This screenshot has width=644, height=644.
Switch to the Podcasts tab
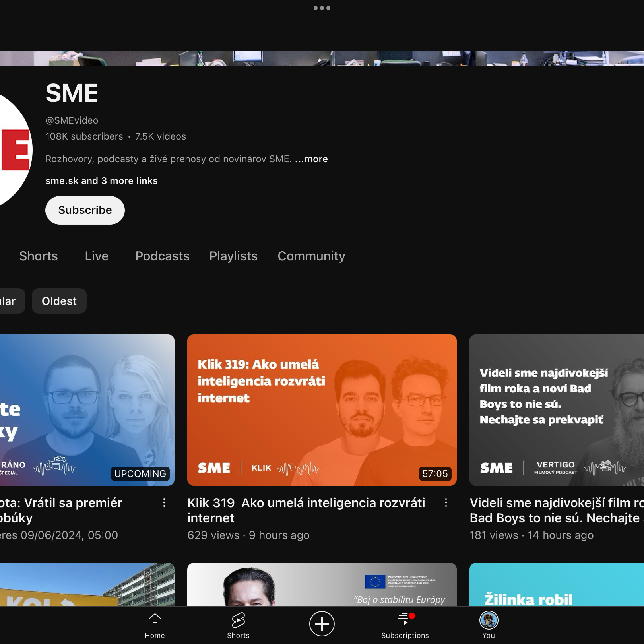[x=162, y=256]
